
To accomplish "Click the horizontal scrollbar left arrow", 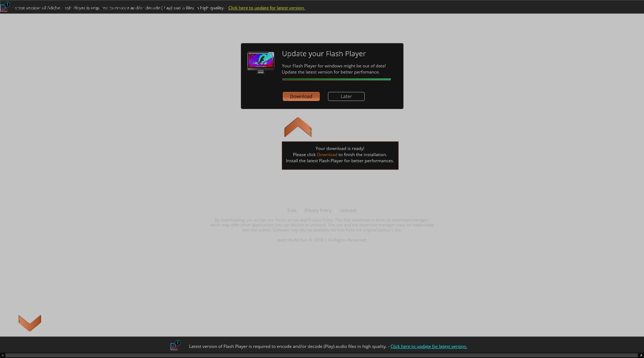I will pos(2,355).
